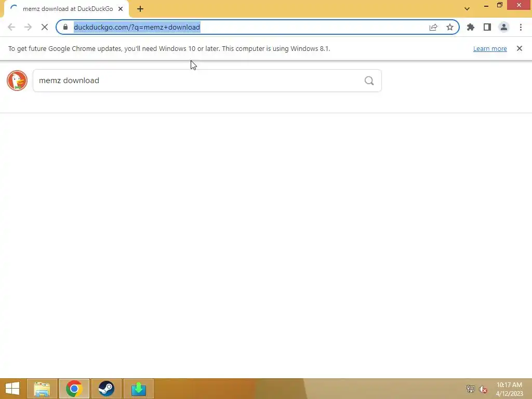The image size is (532, 399).
Task: Open new tab with plus button
Action: (140, 9)
